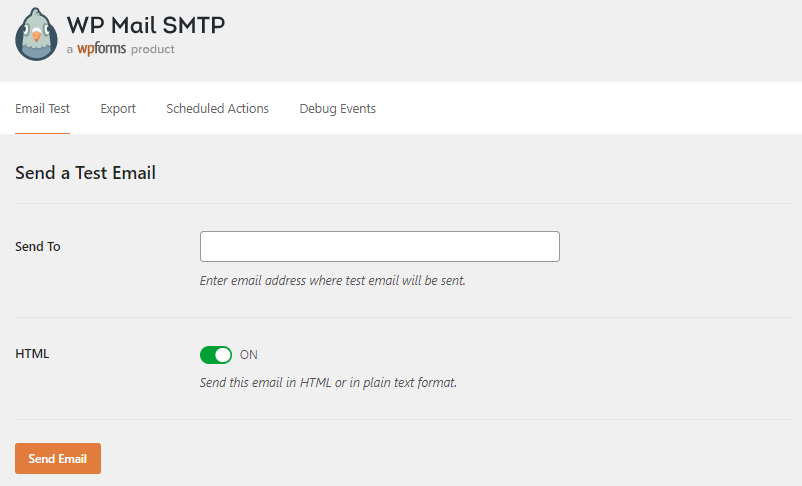
Task: Disable the green HTML toggle switch
Action: (x=215, y=355)
